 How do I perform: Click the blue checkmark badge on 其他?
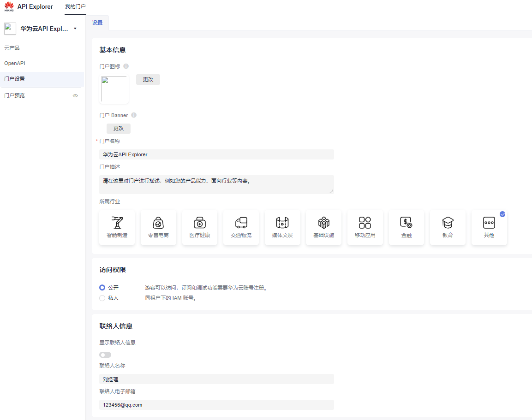click(502, 214)
